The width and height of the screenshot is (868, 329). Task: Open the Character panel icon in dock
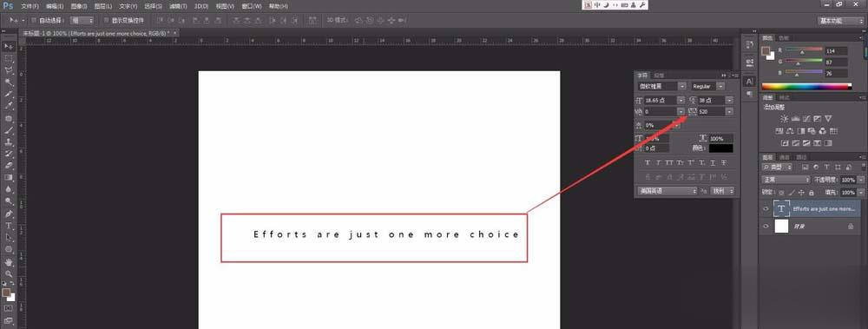pos(749,82)
